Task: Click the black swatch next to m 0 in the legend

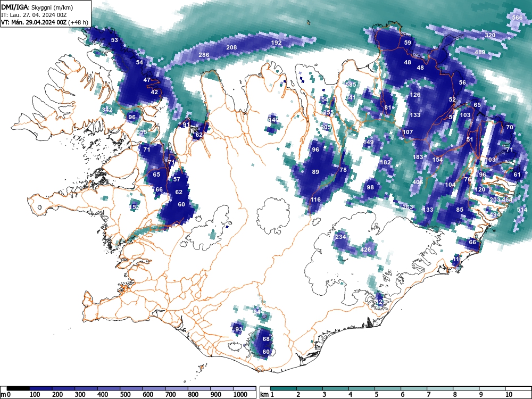Action: pos(18,388)
